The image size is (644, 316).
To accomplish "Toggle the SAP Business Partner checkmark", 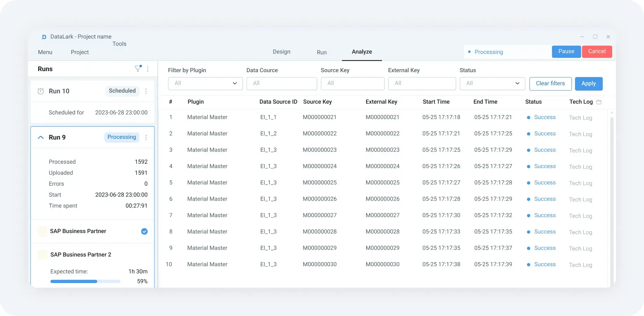I will point(144,231).
